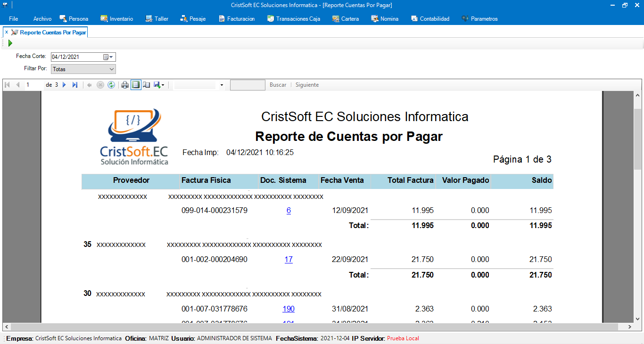Click the CristSoft.EC logo in report
This screenshot has width=644, height=344.
[134, 137]
